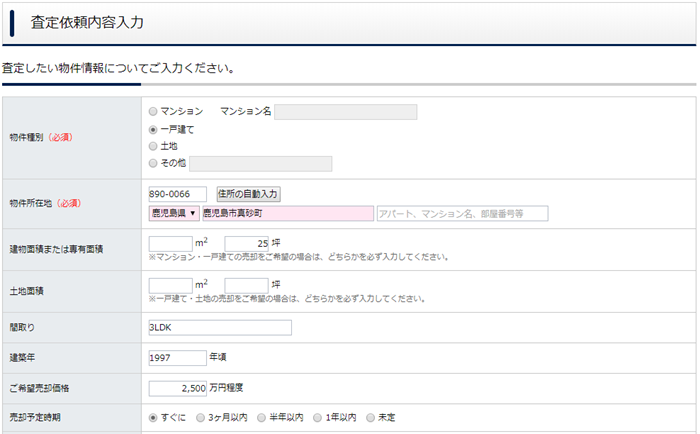The image size is (700, 434).
Task: Click the 住所の自動入力 button
Action: (249, 194)
